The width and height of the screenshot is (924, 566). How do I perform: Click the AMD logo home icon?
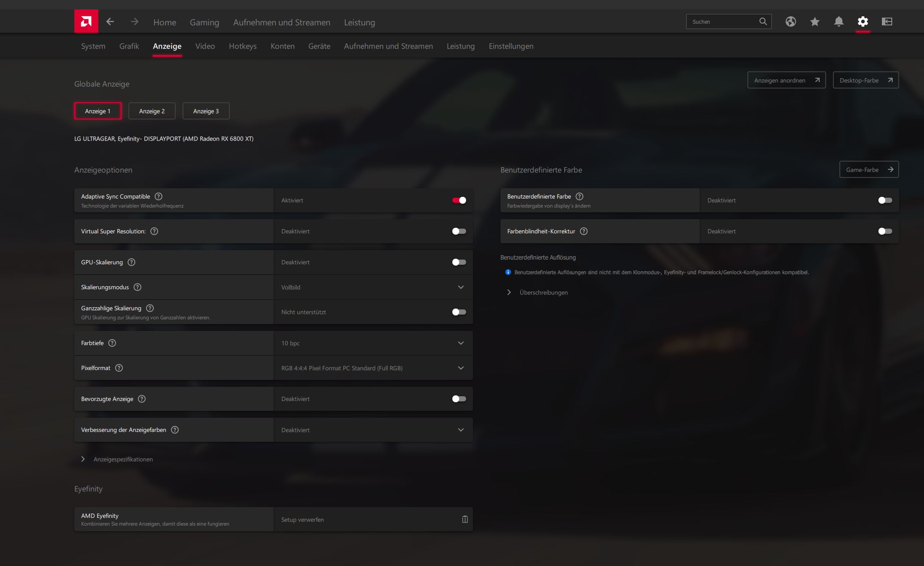point(86,21)
